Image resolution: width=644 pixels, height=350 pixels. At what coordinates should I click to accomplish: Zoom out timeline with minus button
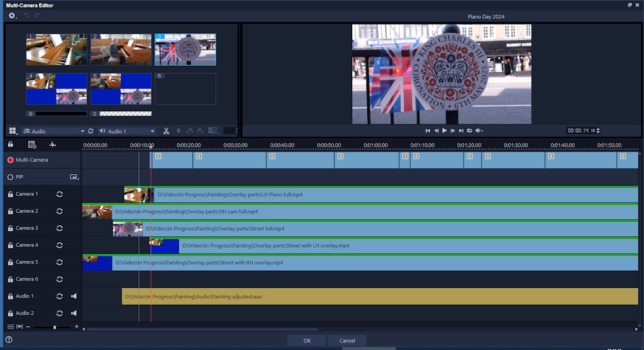[28, 327]
